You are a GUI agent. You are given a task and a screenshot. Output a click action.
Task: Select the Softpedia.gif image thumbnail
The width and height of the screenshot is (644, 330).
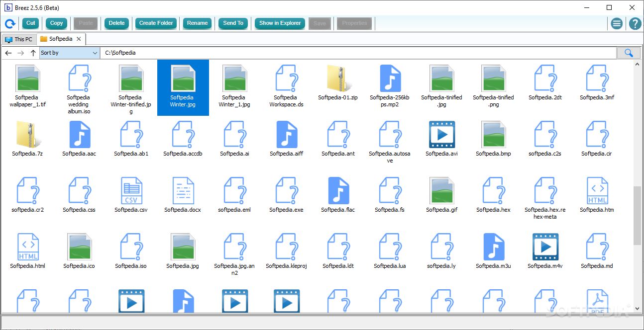442,191
